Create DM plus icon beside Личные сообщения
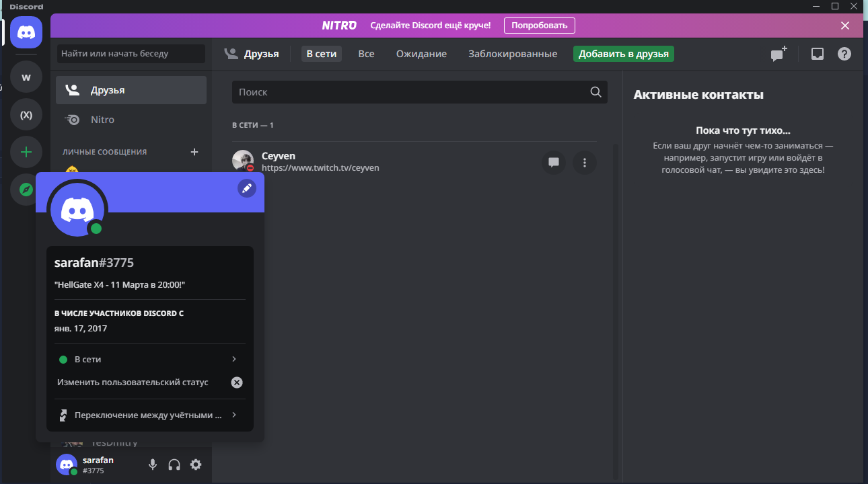The height and width of the screenshot is (484, 868). [194, 152]
